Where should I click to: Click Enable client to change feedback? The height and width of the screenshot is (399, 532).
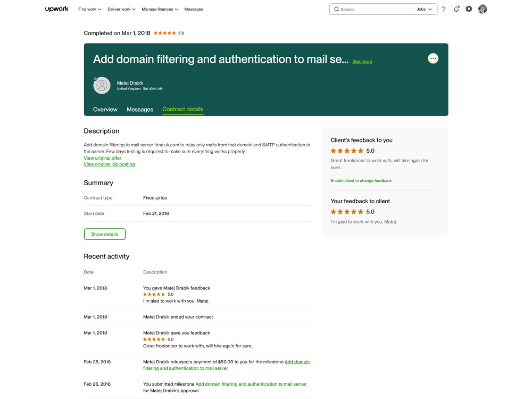click(x=361, y=180)
